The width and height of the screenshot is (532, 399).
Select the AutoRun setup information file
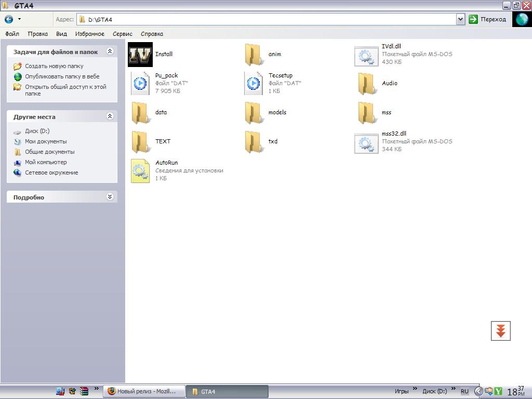pos(140,171)
